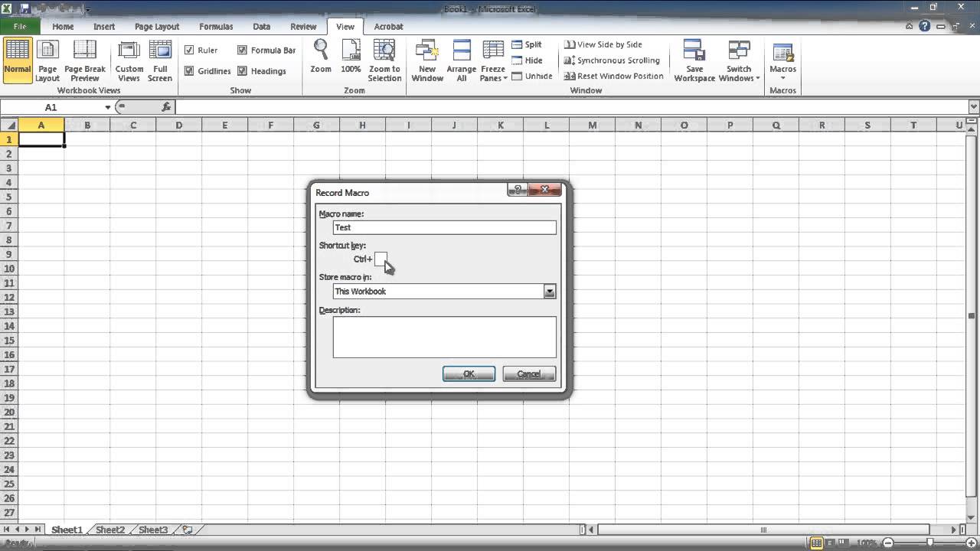The image size is (980, 551).
Task: Enter Full Screen view
Action: 160,60
